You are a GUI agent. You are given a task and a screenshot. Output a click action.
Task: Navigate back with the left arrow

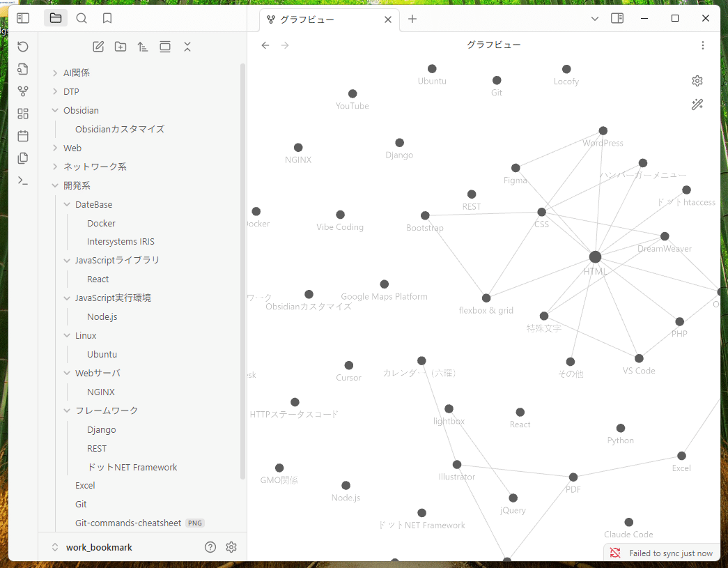click(265, 45)
